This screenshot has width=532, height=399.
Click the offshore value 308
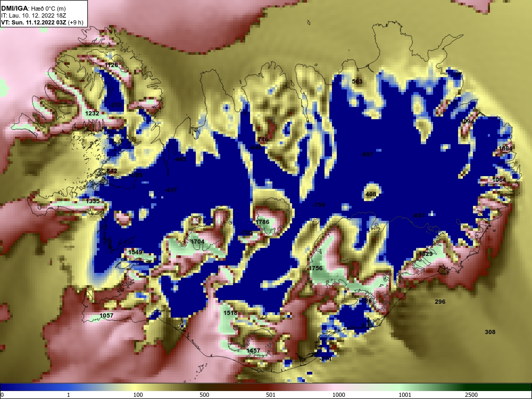(x=490, y=332)
